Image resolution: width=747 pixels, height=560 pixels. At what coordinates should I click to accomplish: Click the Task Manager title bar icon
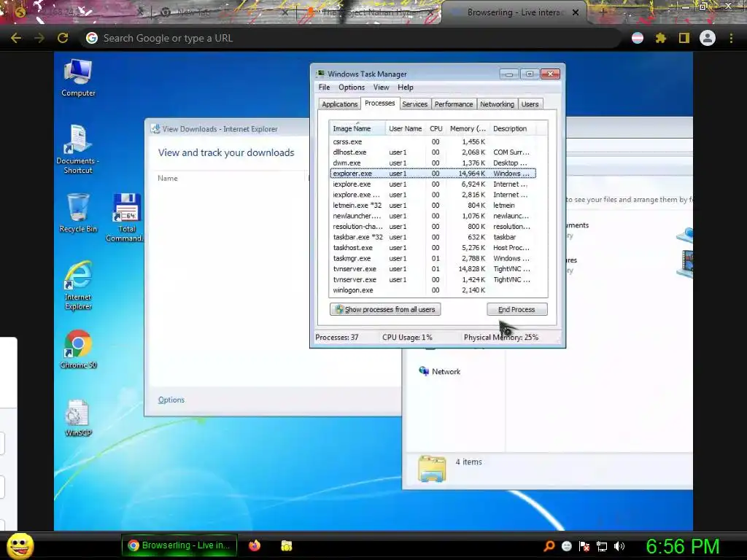[321, 74]
